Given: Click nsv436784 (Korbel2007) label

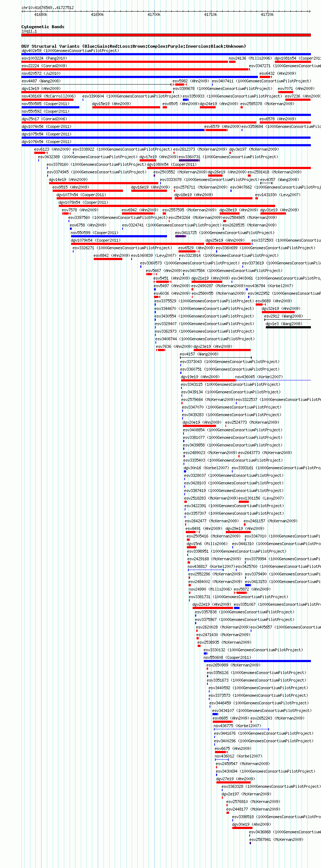Looking at the screenshot, I should 269,286.
